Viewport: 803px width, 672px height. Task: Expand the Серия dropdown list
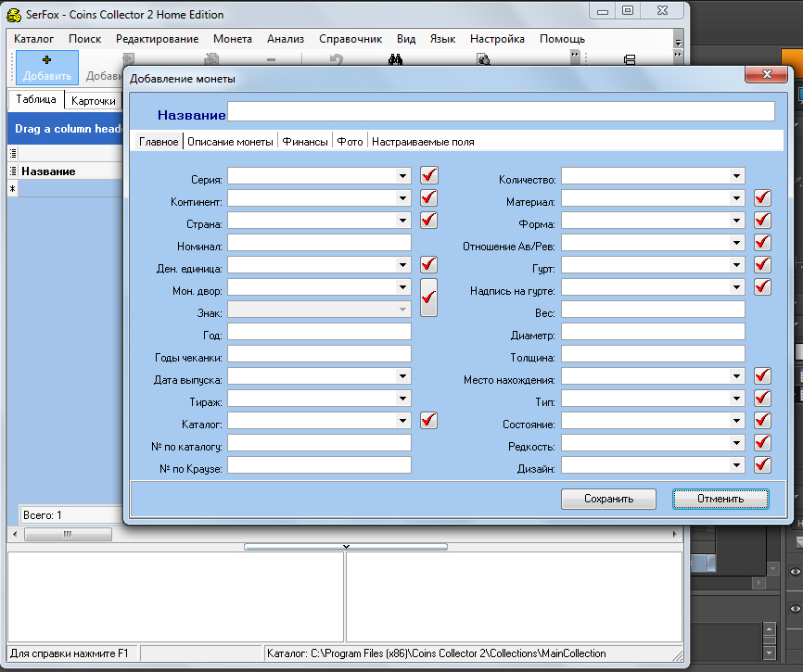403,176
